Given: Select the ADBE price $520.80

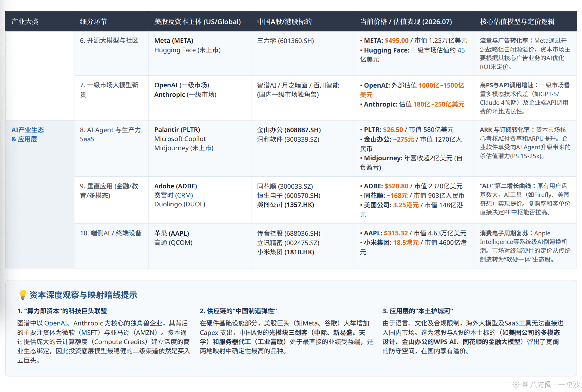Looking at the screenshot, I should (x=396, y=186).
